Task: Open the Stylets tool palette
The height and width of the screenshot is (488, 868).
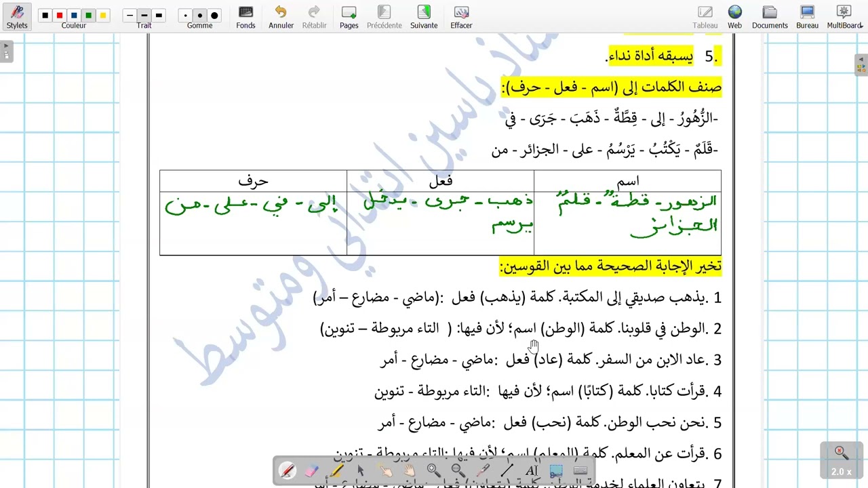Action: coord(17,17)
